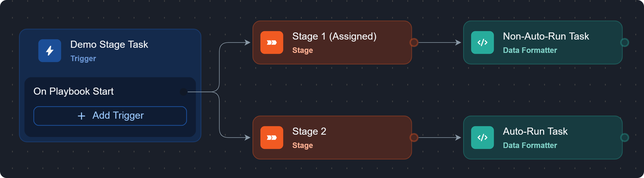Click the Stage 1 (Assigned) output connector
Image resolution: width=644 pixels, height=178 pixels.
pos(414,42)
